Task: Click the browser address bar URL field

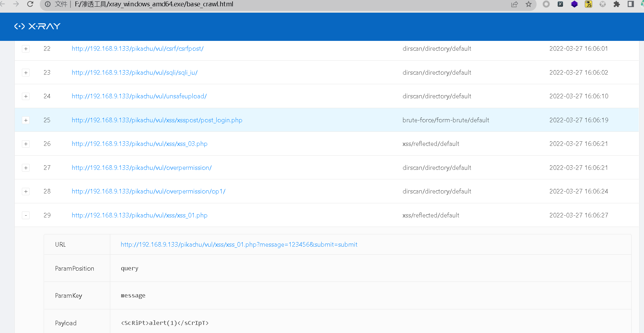Action: coord(282,4)
